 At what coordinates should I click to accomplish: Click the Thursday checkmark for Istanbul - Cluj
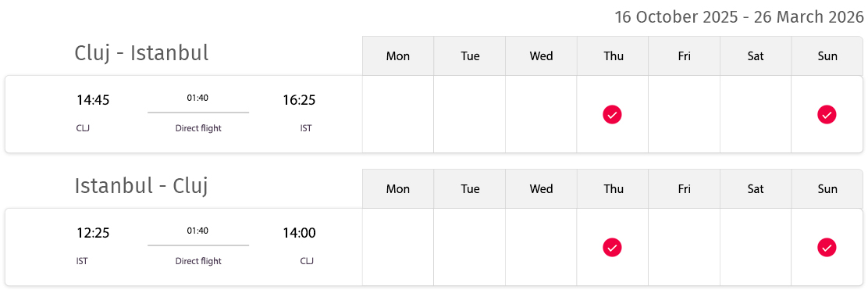pos(612,248)
